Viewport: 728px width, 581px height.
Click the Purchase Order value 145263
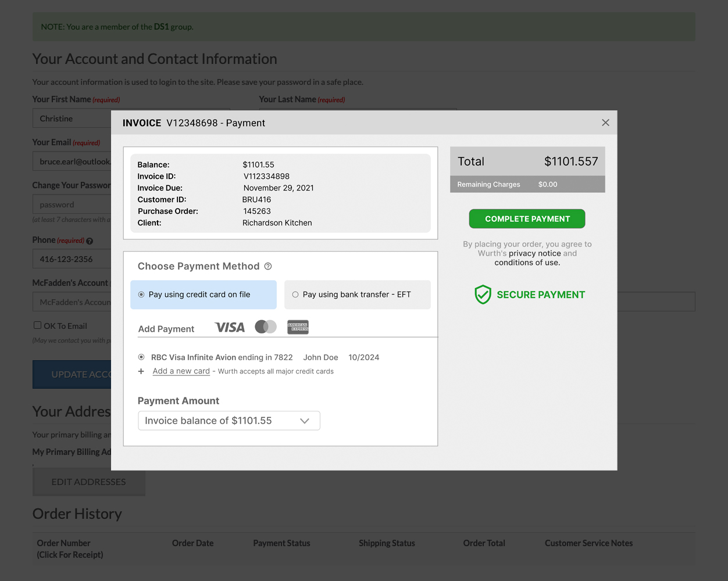pos(257,211)
